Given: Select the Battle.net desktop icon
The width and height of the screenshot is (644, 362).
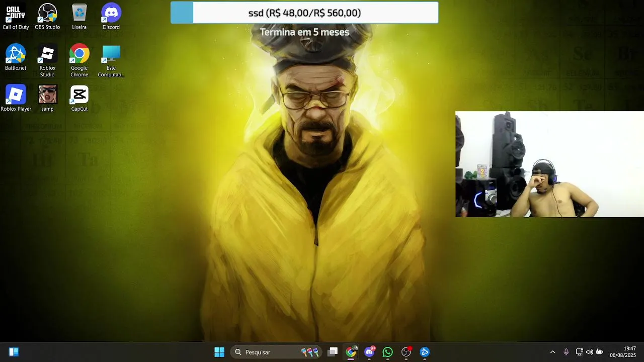Looking at the screenshot, I should pos(16,58).
